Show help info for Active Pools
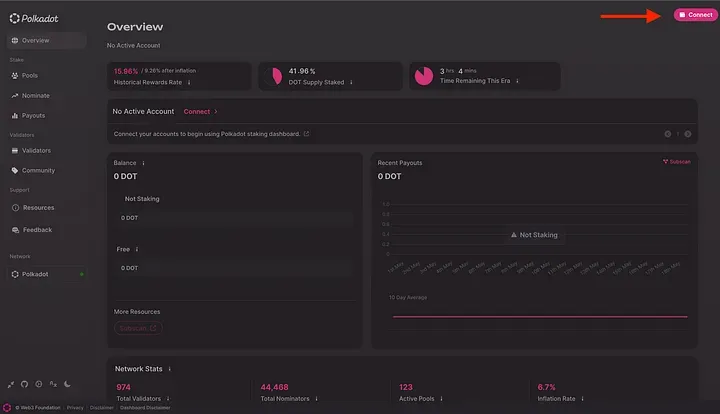 (441, 399)
